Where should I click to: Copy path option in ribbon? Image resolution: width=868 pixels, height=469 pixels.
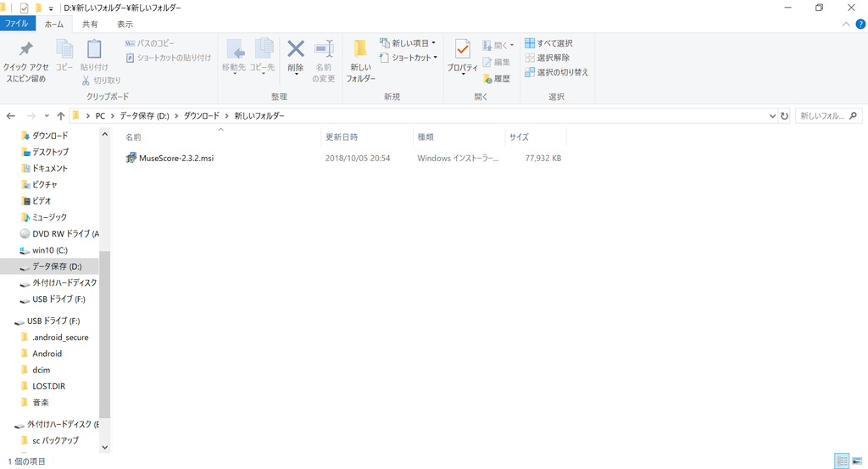[x=149, y=43]
